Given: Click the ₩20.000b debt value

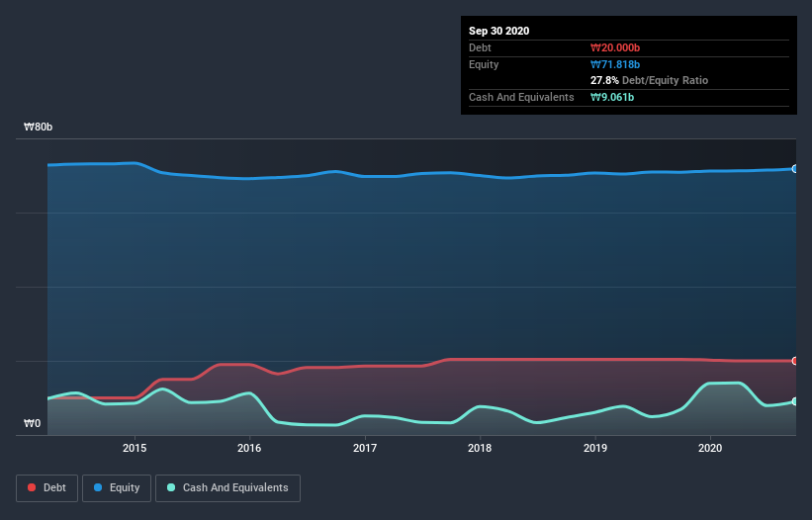Looking at the screenshot, I should point(615,47).
